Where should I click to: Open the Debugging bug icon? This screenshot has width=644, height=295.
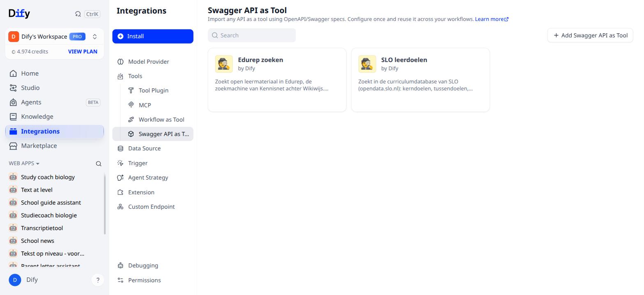[120, 265]
